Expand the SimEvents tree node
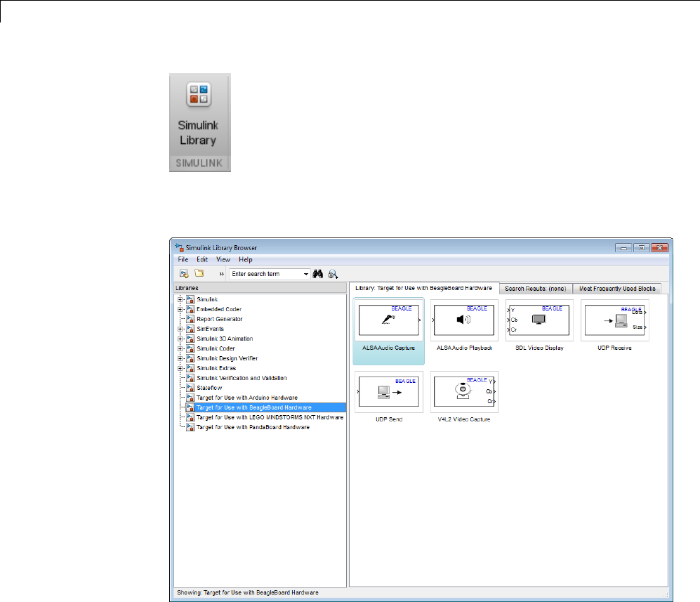The height and width of the screenshot is (602, 700). tap(180, 329)
